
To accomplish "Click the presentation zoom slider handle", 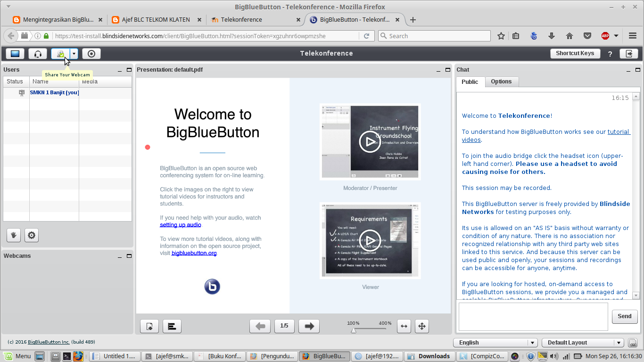I will click(353, 331).
